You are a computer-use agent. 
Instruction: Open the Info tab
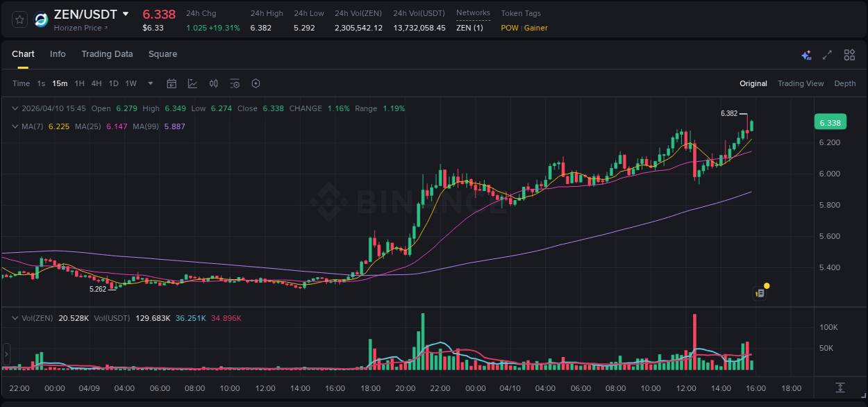click(x=58, y=54)
